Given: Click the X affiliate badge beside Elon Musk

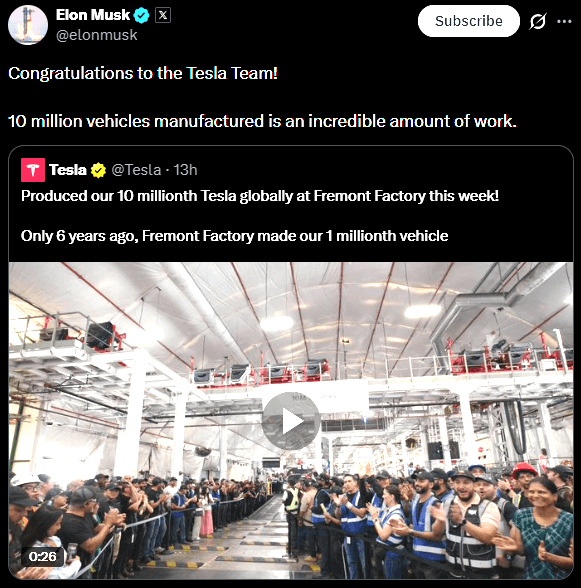Looking at the screenshot, I should (163, 15).
